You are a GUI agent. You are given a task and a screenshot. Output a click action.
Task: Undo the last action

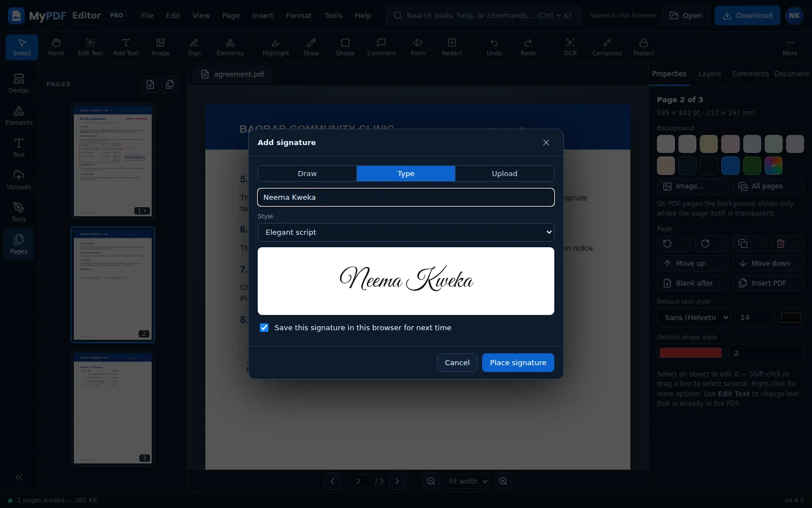495,47
